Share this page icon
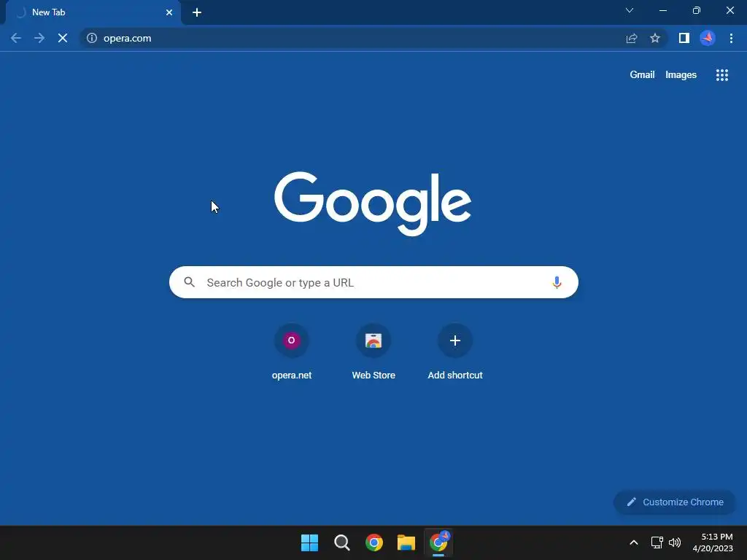Image resolution: width=747 pixels, height=560 pixels. click(x=632, y=38)
